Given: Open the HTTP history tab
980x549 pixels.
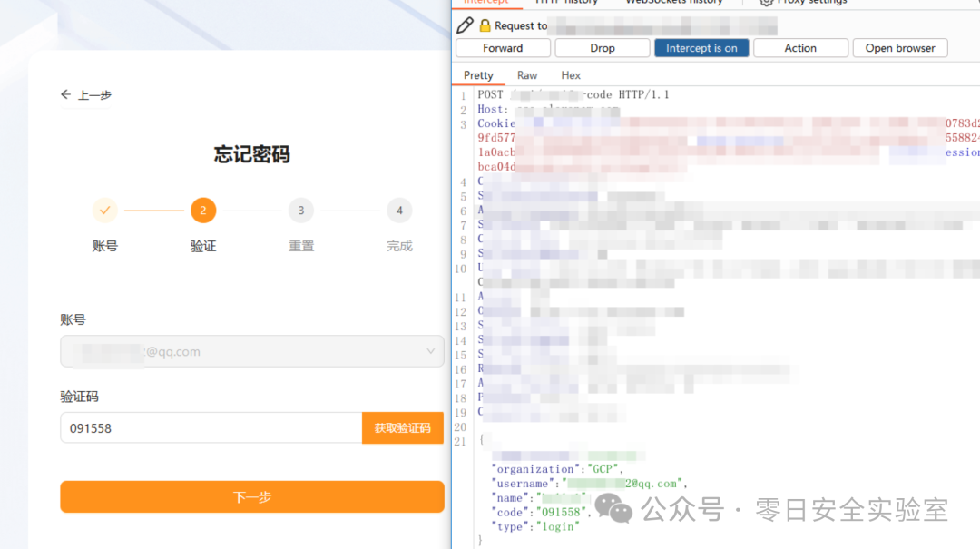Looking at the screenshot, I should [x=566, y=3].
